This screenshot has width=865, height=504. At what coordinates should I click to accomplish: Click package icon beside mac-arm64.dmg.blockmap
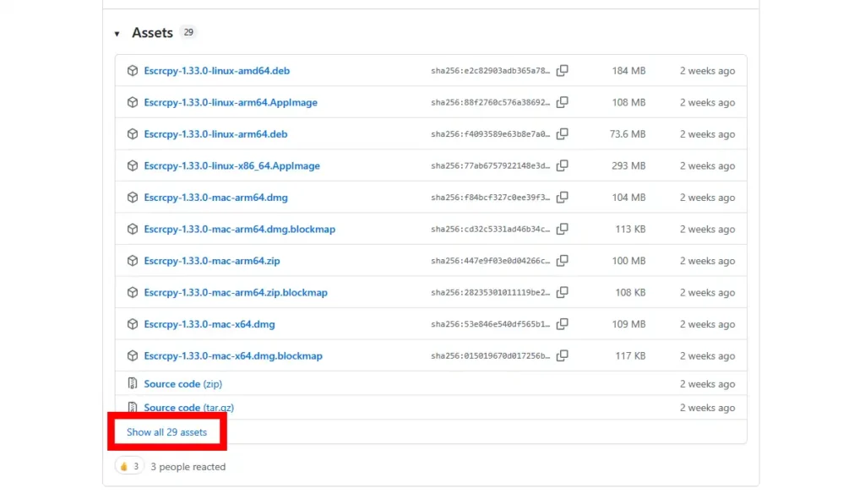(133, 229)
